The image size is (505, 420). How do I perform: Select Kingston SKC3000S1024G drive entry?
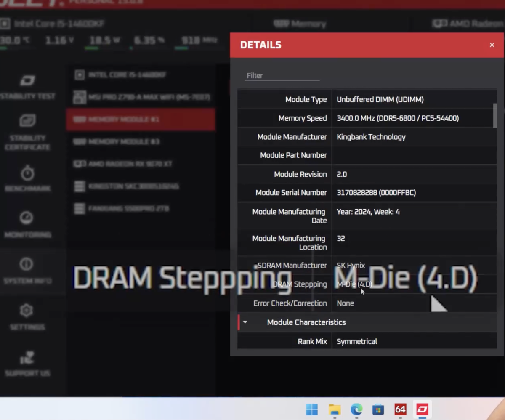(x=141, y=186)
